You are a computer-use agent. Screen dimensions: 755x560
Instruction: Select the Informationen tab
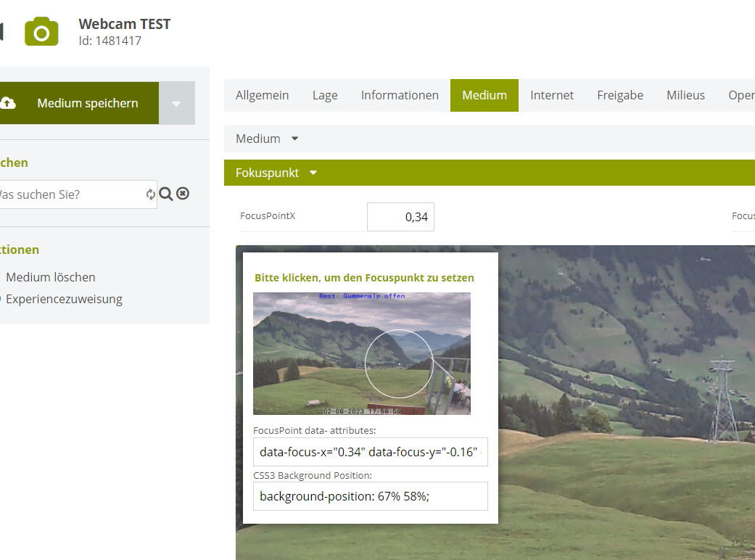400,95
